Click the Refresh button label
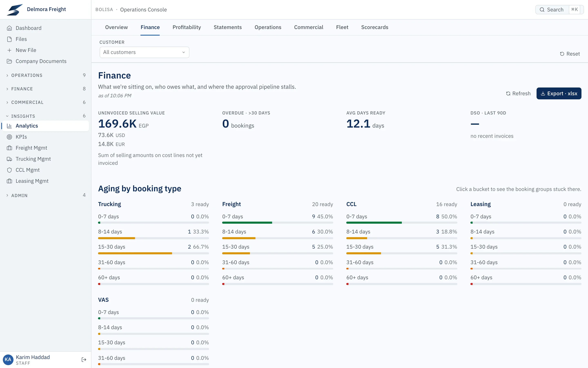The width and height of the screenshot is (588, 368). [521, 93]
